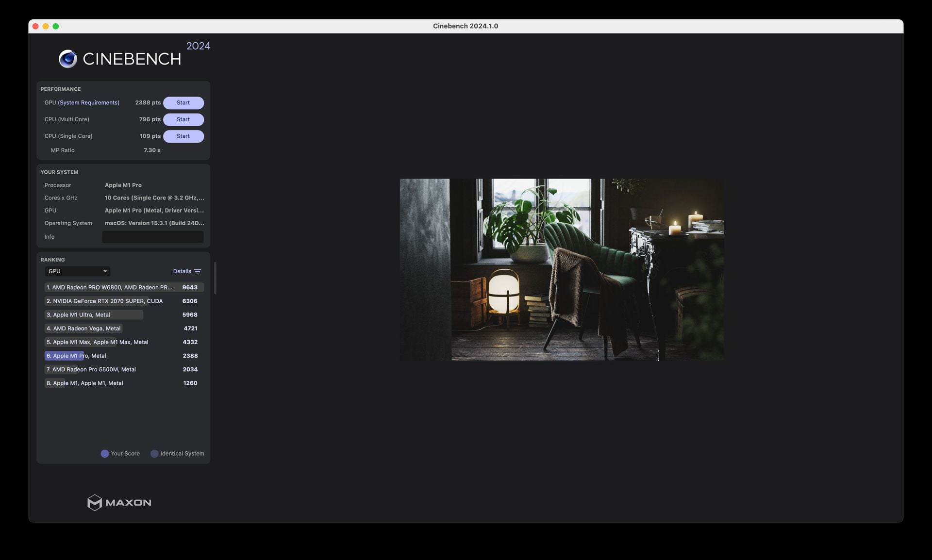Start the CPU Single Core benchmark
Viewport: 932px width, 560px height.
(x=183, y=136)
